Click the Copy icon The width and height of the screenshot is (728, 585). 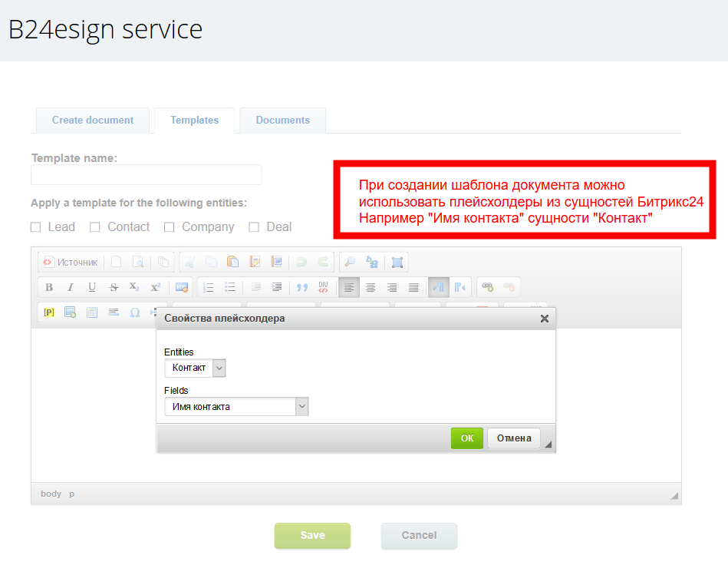[x=211, y=262]
